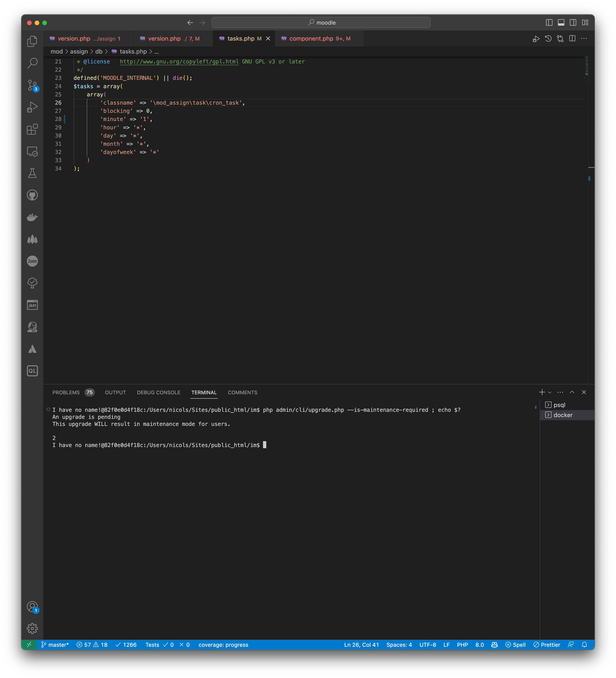Switch to version.php .../assign tab
The height and width of the screenshot is (678, 616).
(88, 39)
